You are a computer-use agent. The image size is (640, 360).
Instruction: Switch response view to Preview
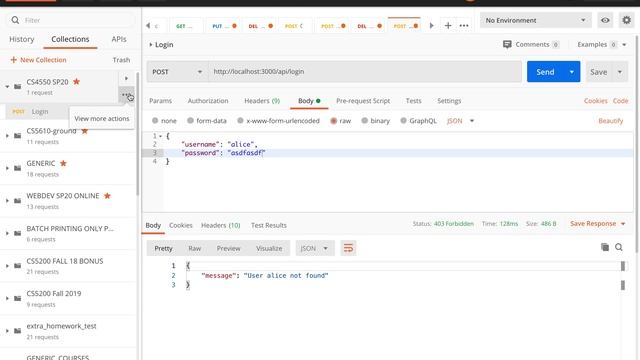coord(229,248)
